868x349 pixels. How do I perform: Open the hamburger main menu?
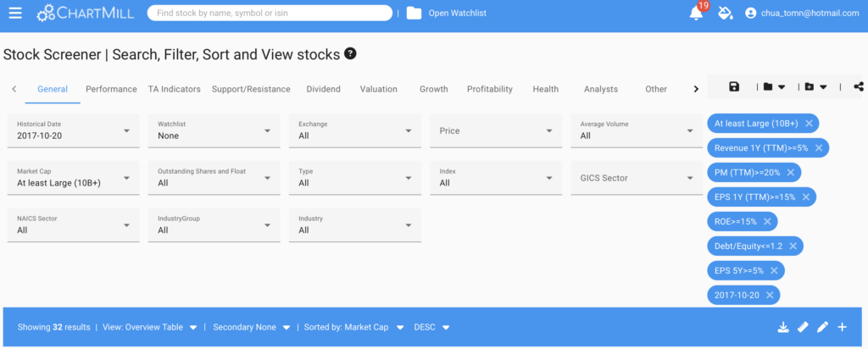(14, 13)
